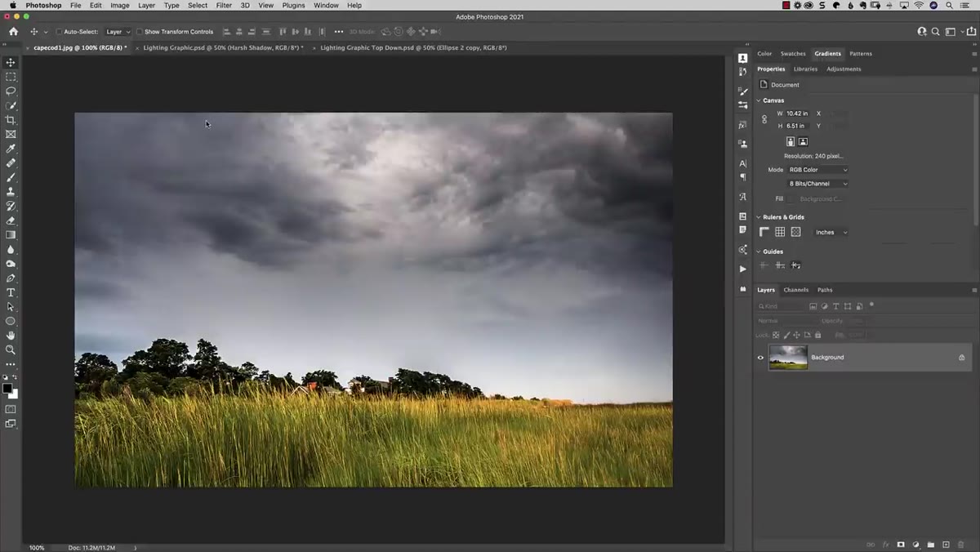This screenshot has height=552, width=980.
Task: Select the Background layer thumbnail
Action: pyautogui.click(x=788, y=358)
